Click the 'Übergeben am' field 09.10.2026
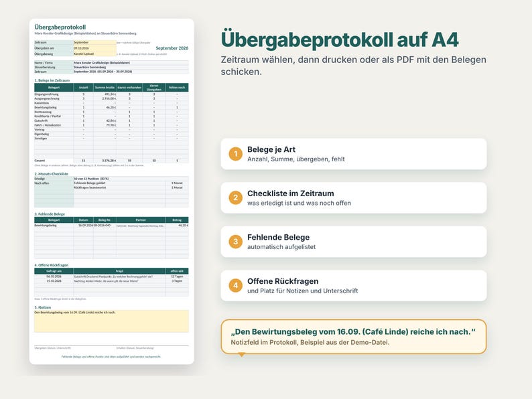Screen dimensions: 532x399 click(x=94, y=48)
